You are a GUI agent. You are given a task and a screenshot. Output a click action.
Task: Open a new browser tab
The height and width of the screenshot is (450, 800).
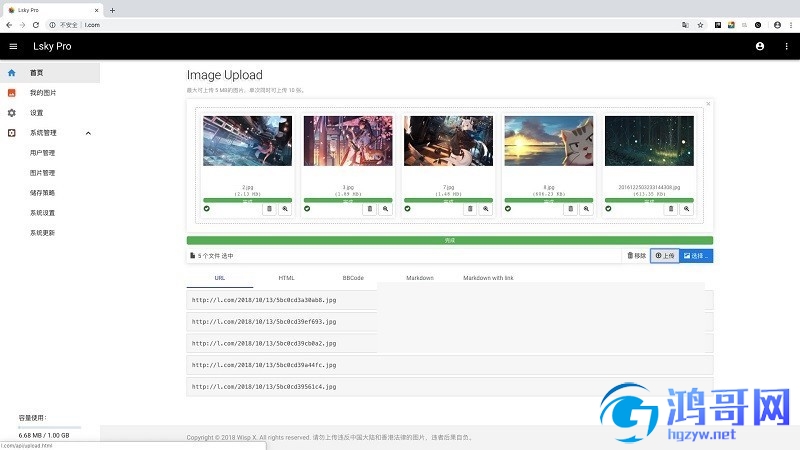(112, 10)
